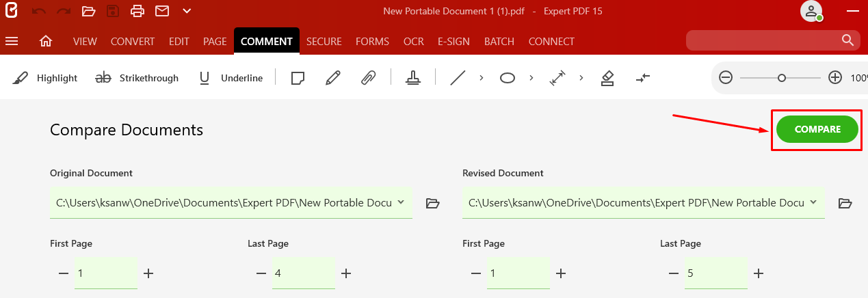The width and height of the screenshot is (868, 298).
Task: Open the BATCH tab
Action: coord(499,41)
